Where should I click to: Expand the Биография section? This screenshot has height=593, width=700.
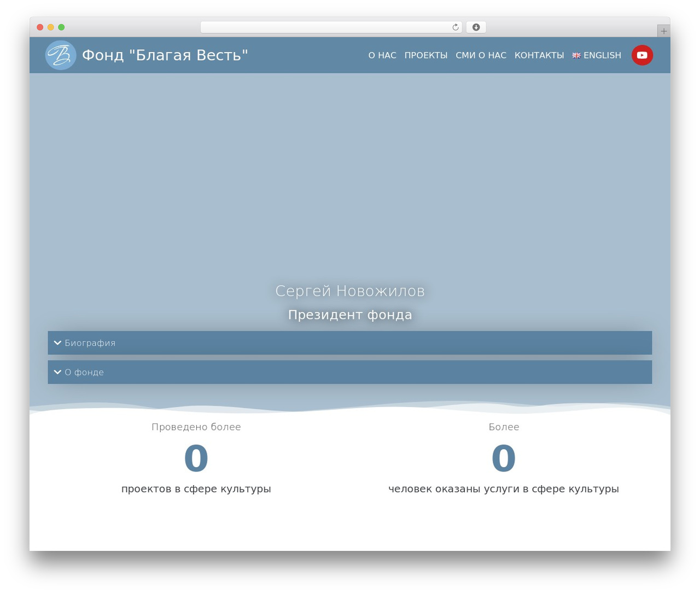[350, 343]
